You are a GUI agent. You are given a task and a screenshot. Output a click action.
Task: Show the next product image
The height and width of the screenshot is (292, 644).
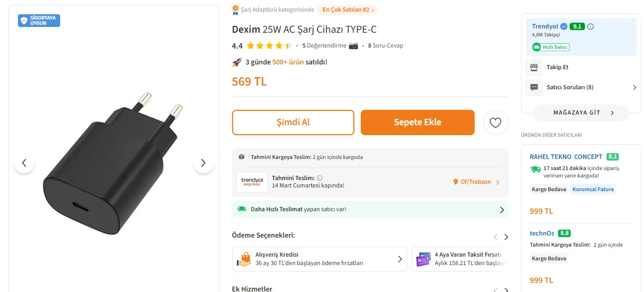pyautogui.click(x=203, y=163)
